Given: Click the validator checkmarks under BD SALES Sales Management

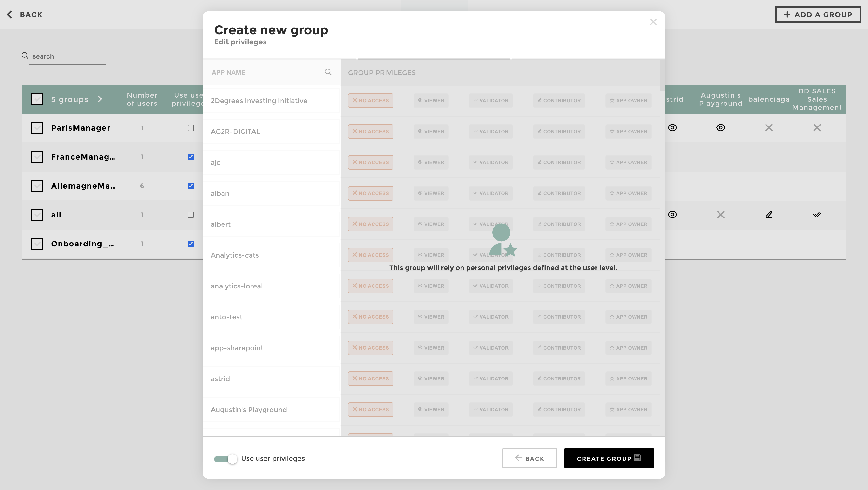Looking at the screenshot, I should click(817, 215).
